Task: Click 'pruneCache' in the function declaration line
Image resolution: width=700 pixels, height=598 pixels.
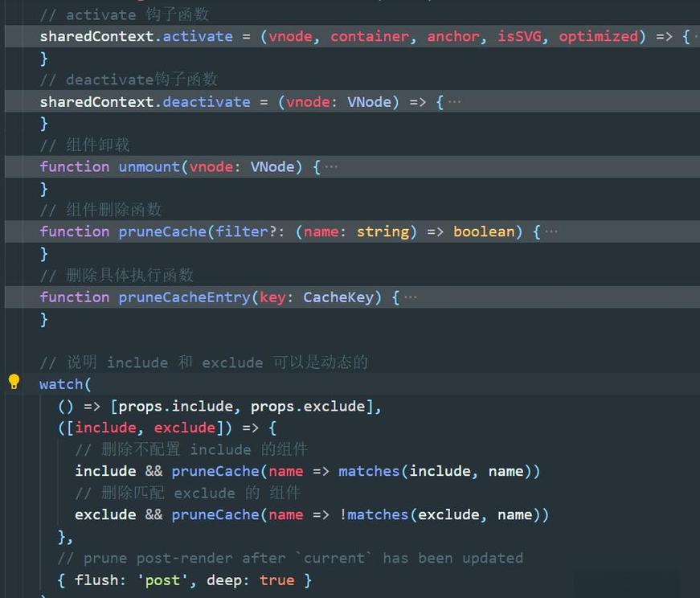Action: tap(162, 231)
